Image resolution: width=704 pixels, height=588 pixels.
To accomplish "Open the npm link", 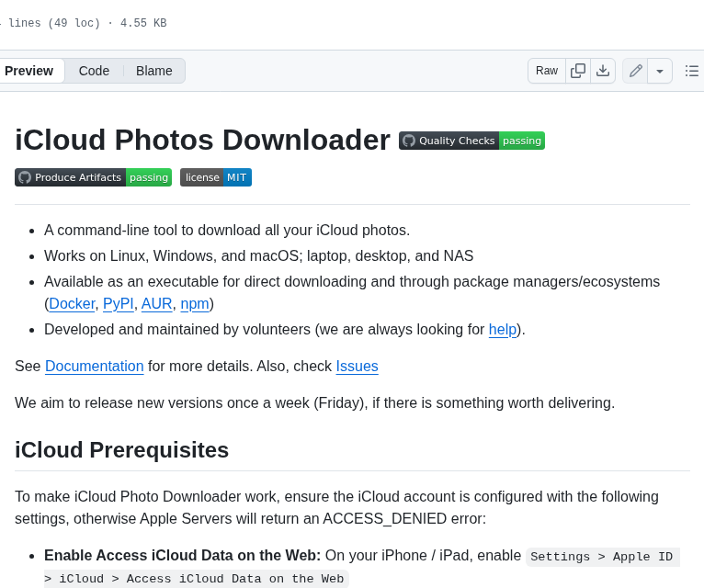I will tap(195, 304).
